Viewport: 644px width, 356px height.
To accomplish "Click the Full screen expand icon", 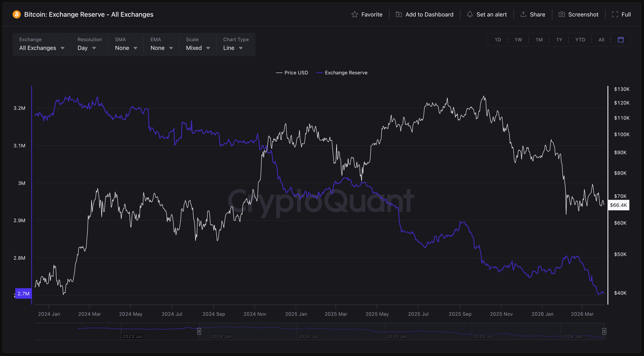I will pyautogui.click(x=615, y=14).
